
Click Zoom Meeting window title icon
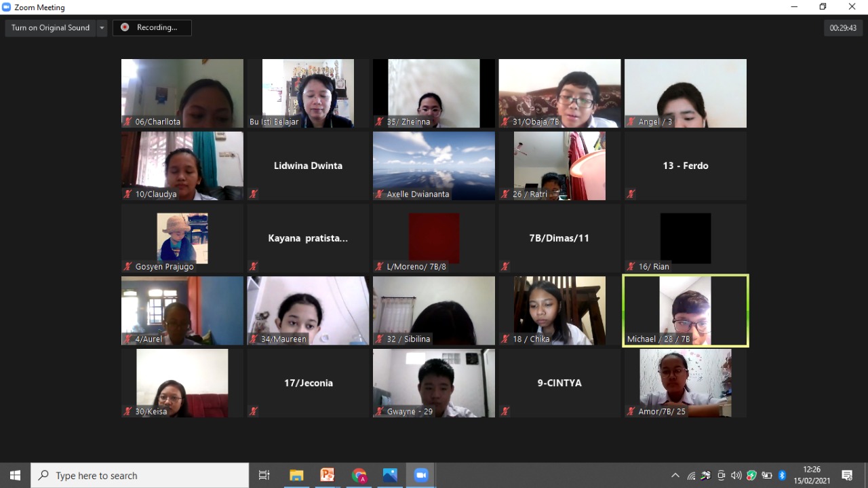tap(7, 7)
